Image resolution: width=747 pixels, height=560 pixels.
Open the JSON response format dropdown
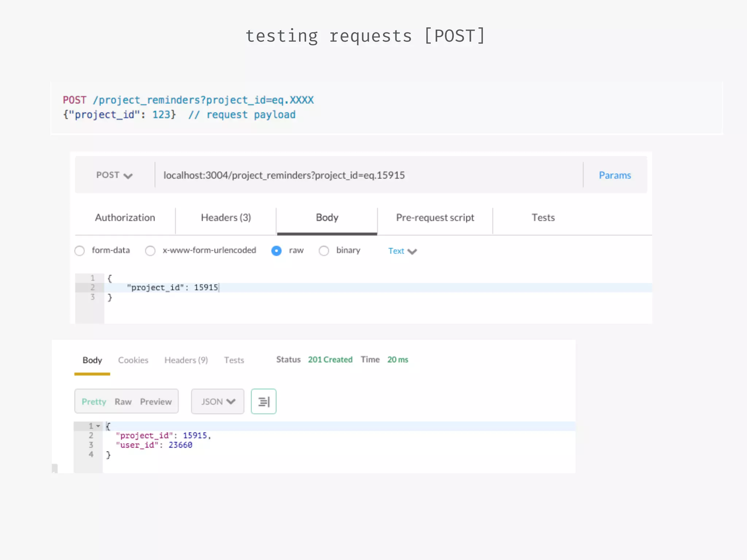[x=218, y=401]
